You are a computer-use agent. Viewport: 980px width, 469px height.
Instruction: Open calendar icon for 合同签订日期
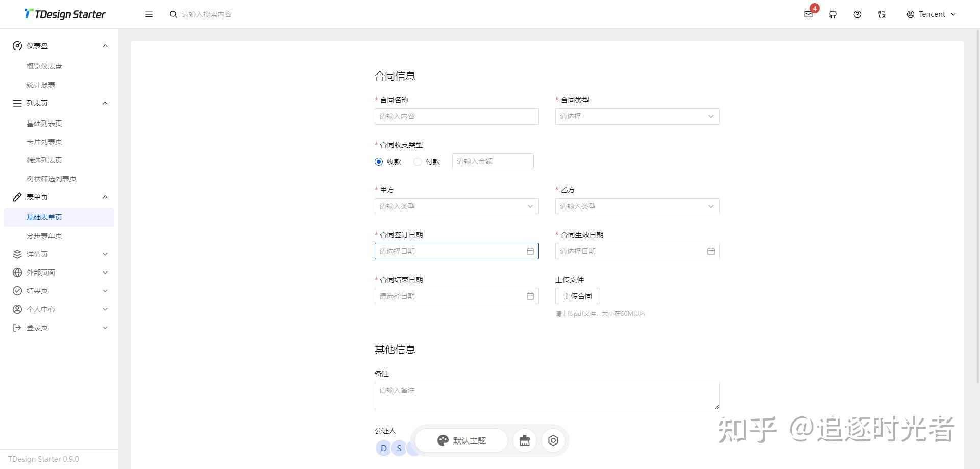pyautogui.click(x=530, y=251)
